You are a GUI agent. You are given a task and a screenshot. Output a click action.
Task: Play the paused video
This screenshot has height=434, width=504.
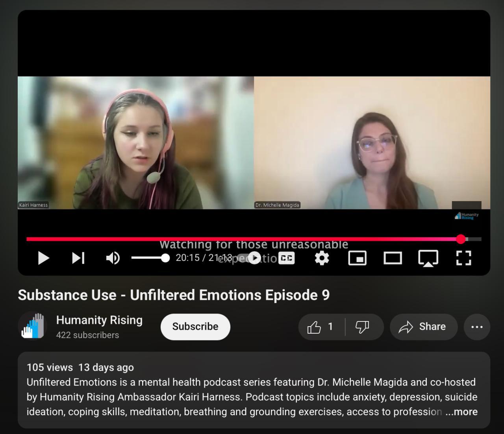coord(43,258)
